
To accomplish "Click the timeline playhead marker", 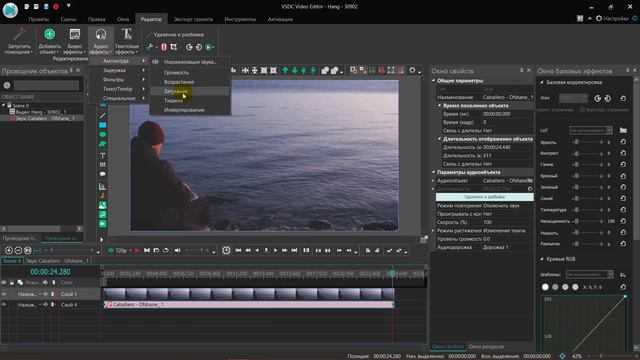I will [x=392, y=274].
